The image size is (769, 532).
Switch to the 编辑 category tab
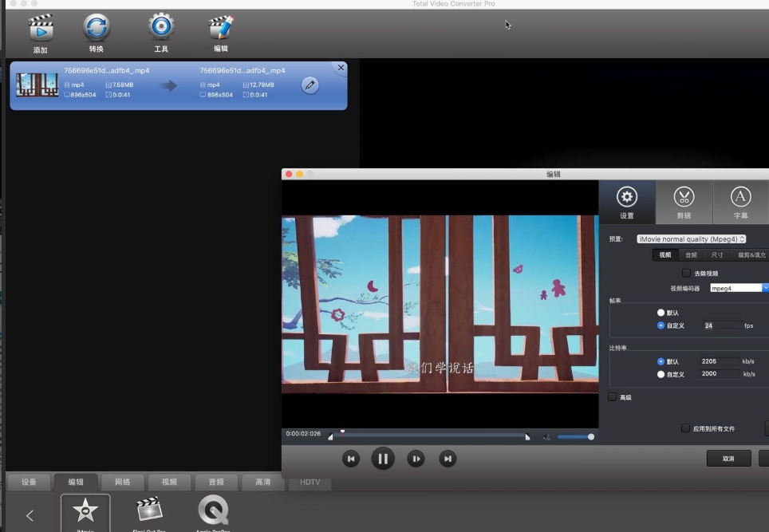point(76,482)
